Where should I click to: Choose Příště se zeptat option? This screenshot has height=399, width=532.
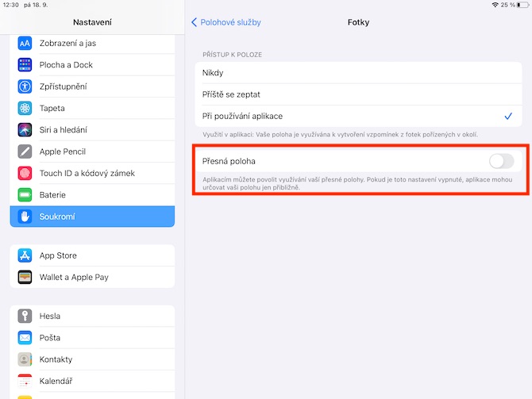pos(358,94)
